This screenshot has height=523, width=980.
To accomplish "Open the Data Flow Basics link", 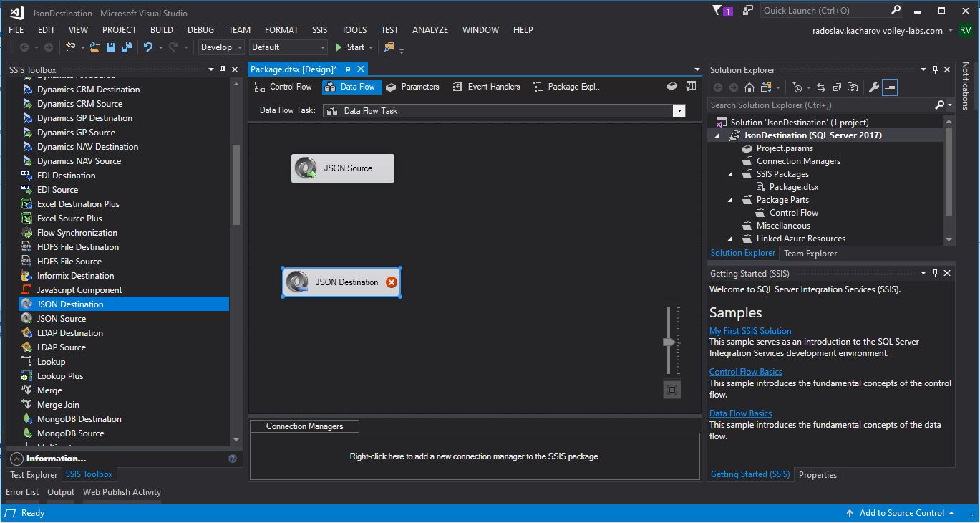I will pos(740,413).
